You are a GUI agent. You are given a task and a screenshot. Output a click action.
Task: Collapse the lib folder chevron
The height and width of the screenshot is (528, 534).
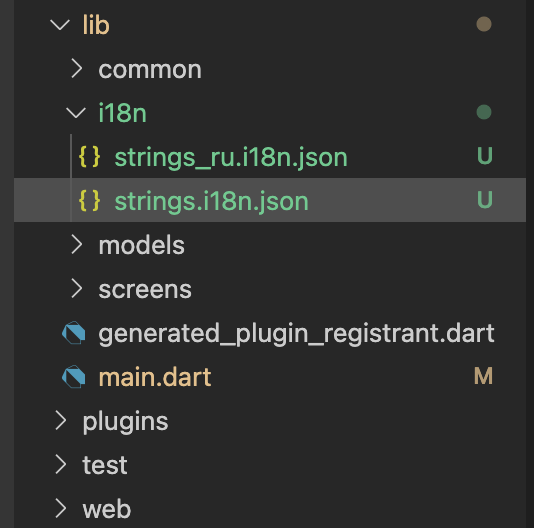coord(60,25)
